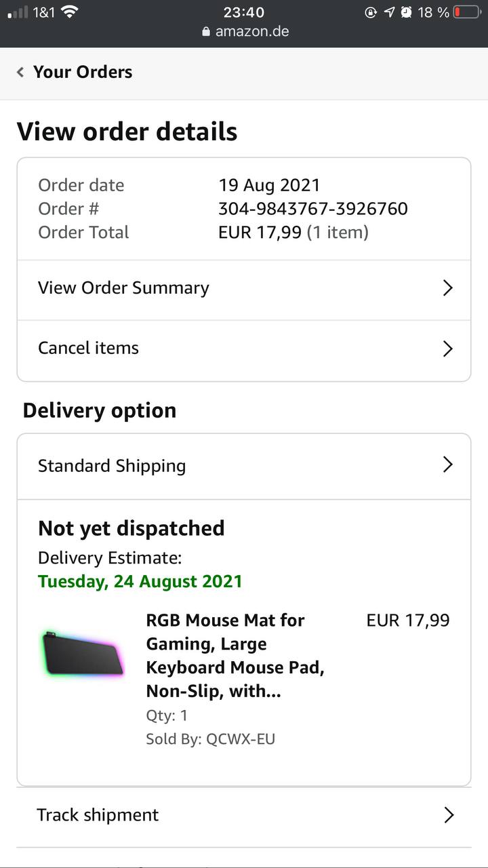Tap the back arrow beside Your Orders
Viewport: 488px width, 868px height.
tap(20, 72)
